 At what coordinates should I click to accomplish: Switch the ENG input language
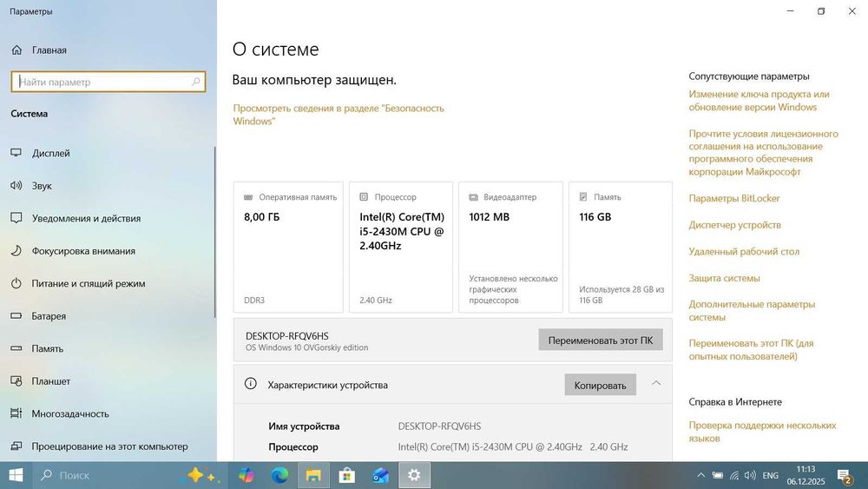pos(770,475)
